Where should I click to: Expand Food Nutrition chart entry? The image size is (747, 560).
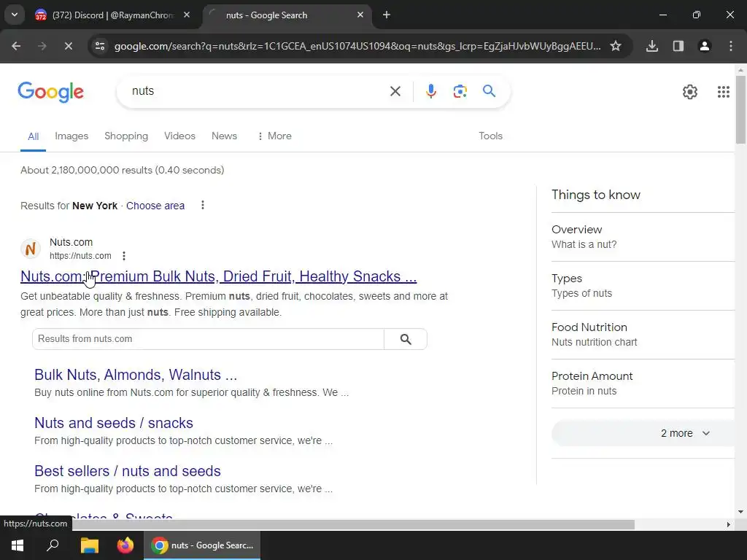643,335
